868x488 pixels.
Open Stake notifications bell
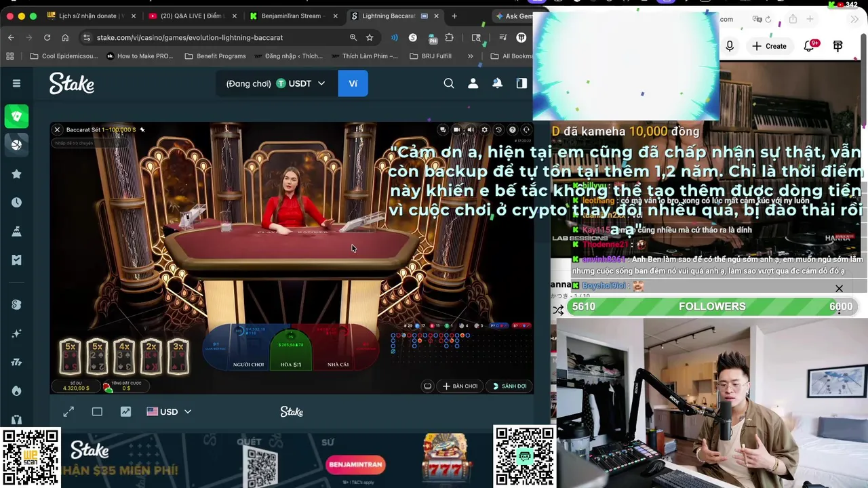(497, 83)
